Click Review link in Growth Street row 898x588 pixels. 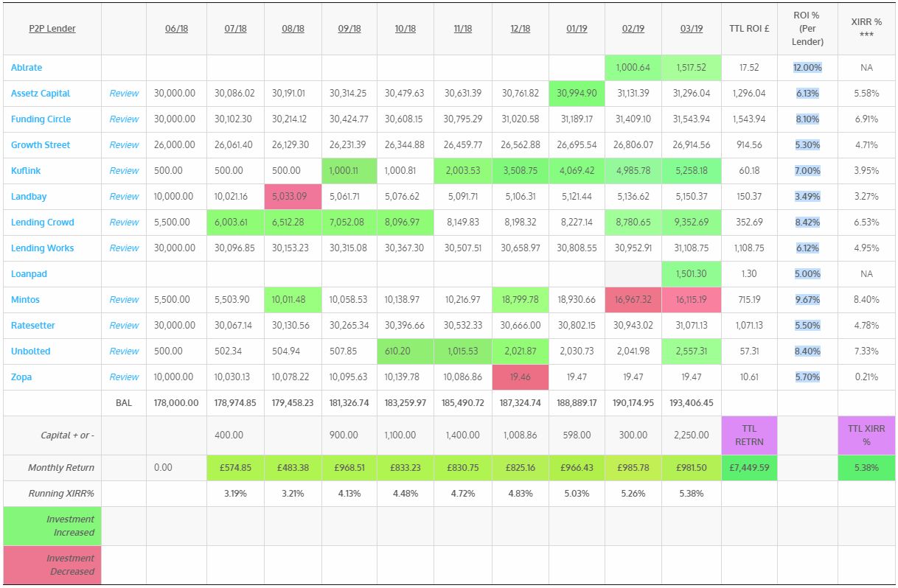point(124,145)
